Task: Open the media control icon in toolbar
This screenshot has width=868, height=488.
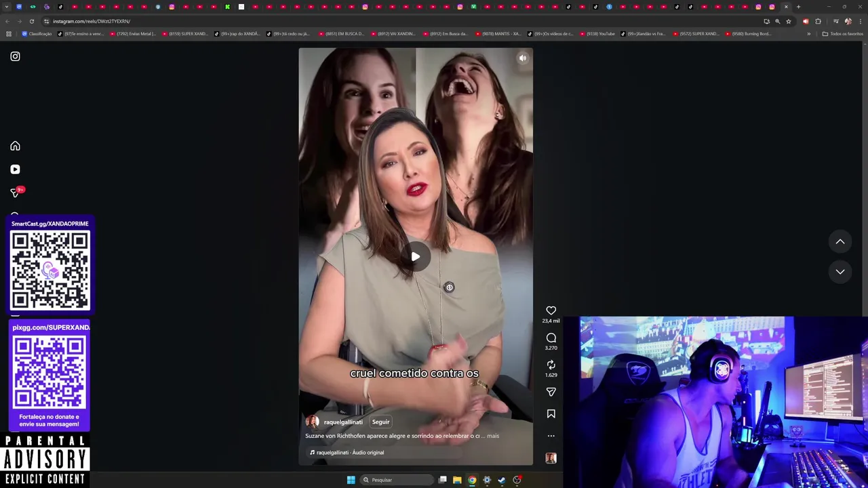Action: point(835,21)
